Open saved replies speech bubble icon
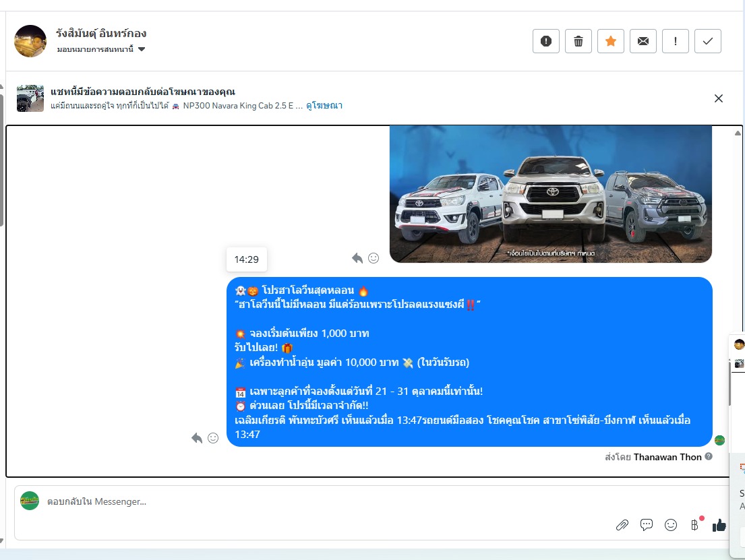The height and width of the screenshot is (560, 745). (x=646, y=525)
